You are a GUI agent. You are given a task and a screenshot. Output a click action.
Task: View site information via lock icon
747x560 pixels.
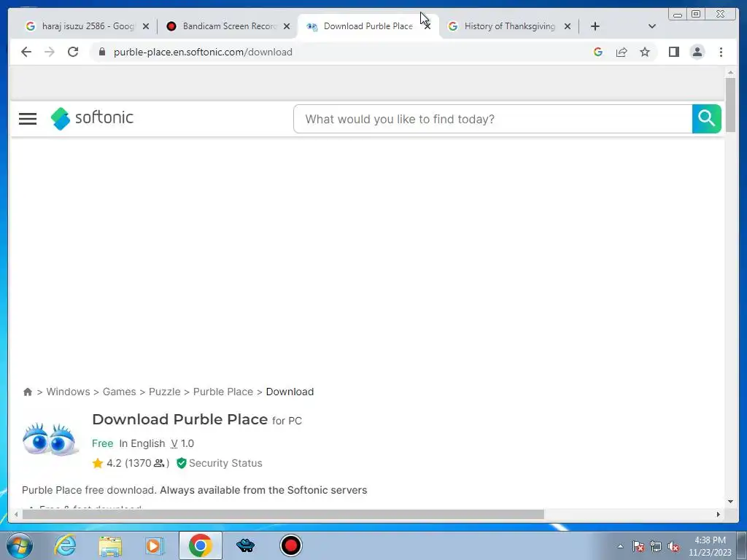pyautogui.click(x=102, y=52)
